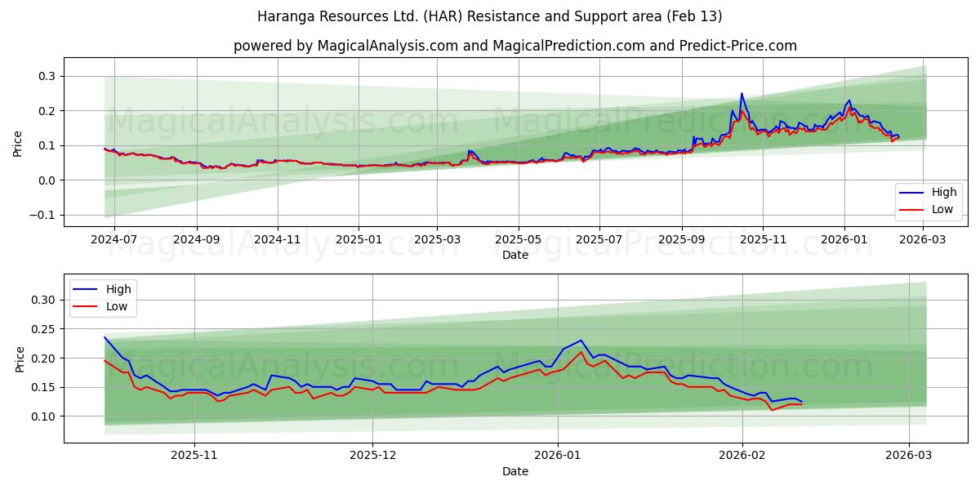
Task: Click the '2024-09' x-axis label on top chart
Action: pos(196,239)
